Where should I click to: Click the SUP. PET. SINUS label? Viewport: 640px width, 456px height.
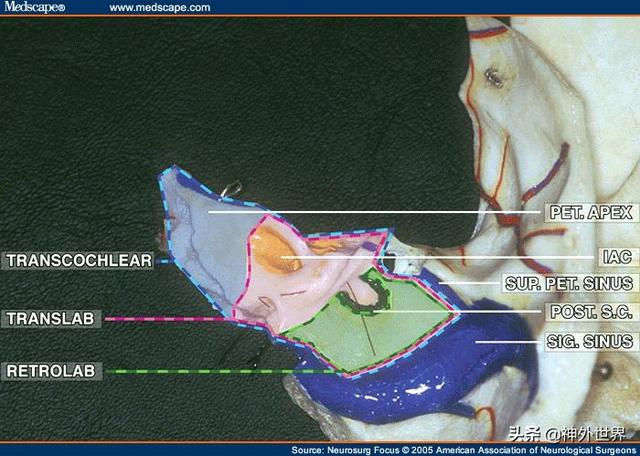[569, 283]
